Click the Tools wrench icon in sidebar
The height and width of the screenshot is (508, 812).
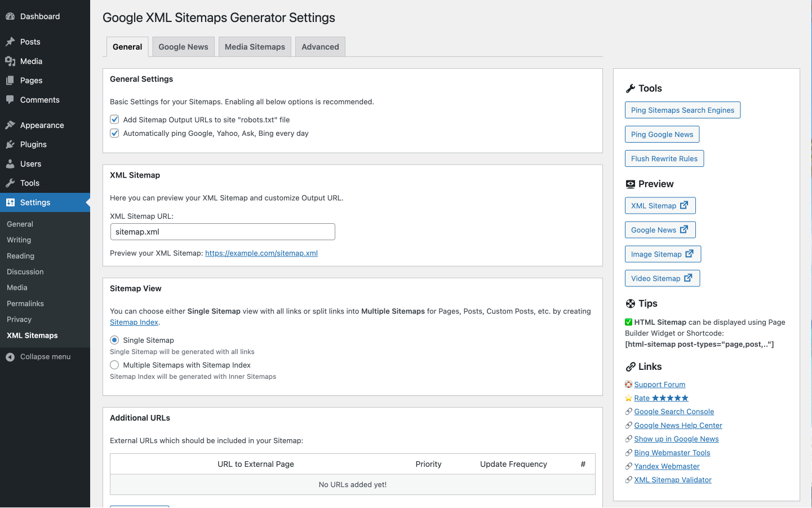tap(10, 183)
